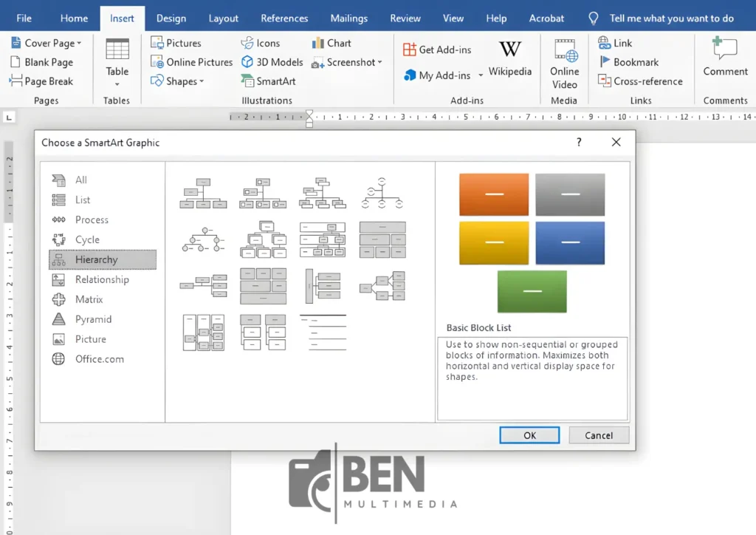Select the Pyramid category in list

coord(93,319)
